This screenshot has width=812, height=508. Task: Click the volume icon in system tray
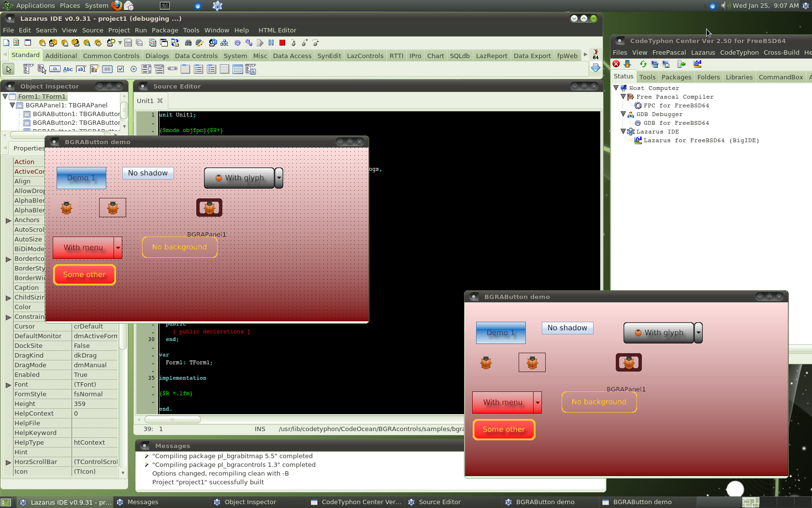[725, 6]
